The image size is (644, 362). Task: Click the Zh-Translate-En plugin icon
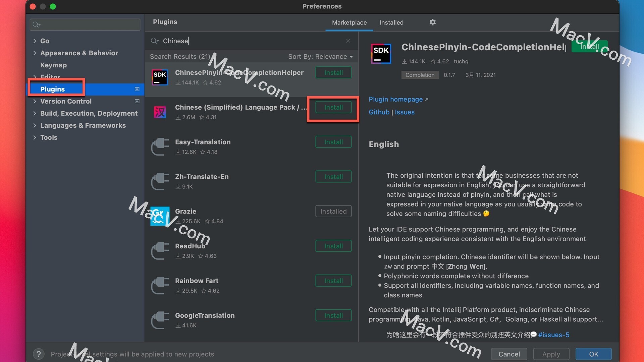(x=160, y=181)
